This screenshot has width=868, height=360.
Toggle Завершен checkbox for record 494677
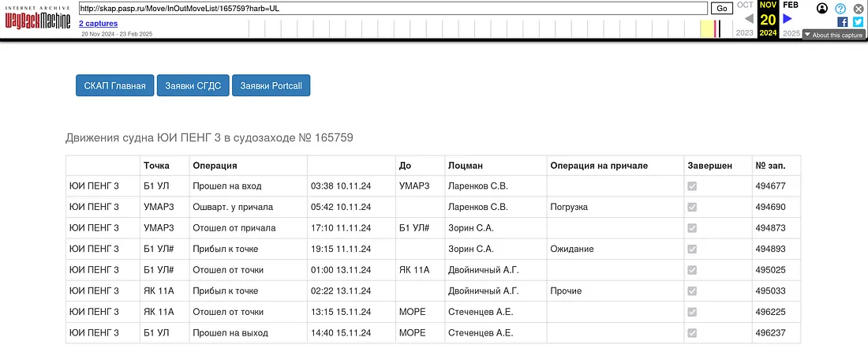pos(692,186)
